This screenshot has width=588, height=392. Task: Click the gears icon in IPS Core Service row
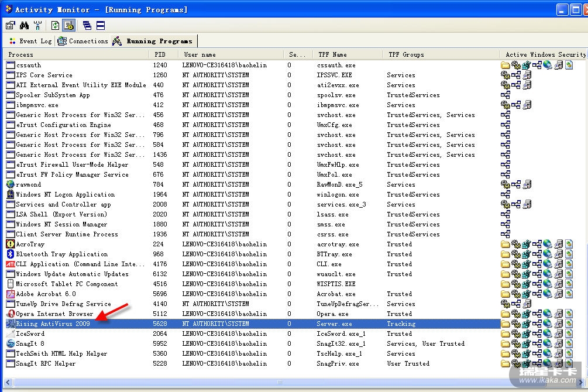[505, 75]
